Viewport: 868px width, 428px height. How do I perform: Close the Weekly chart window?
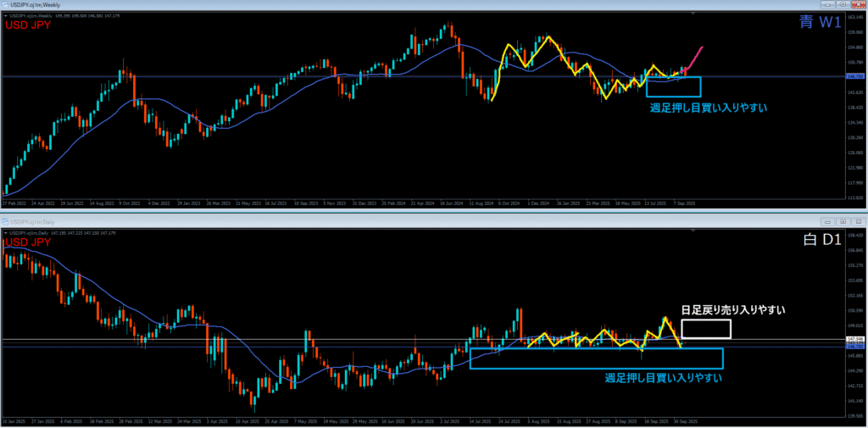coord(858,4)
